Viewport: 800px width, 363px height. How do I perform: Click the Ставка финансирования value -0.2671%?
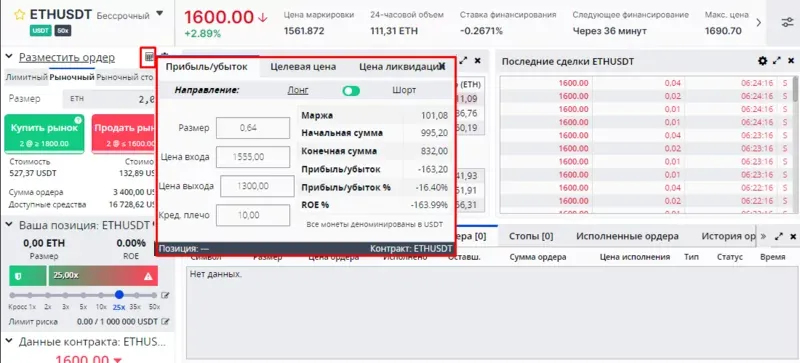click(481, 31)
